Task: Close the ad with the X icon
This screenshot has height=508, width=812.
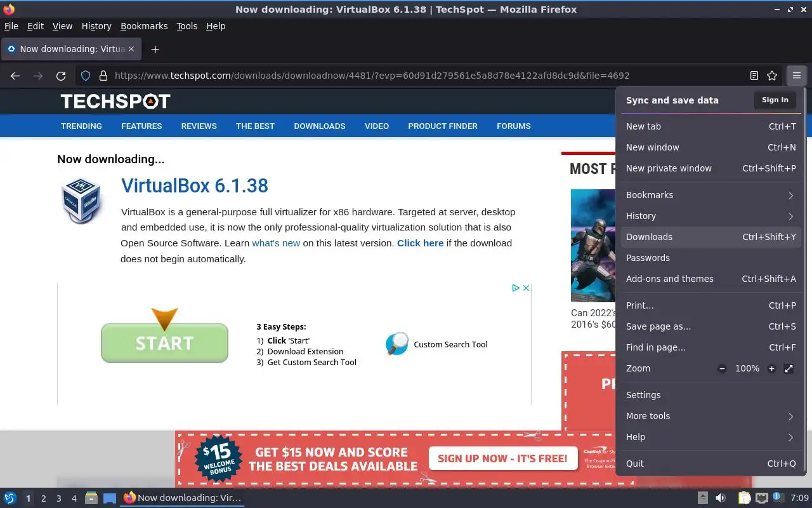Action: 526,288
